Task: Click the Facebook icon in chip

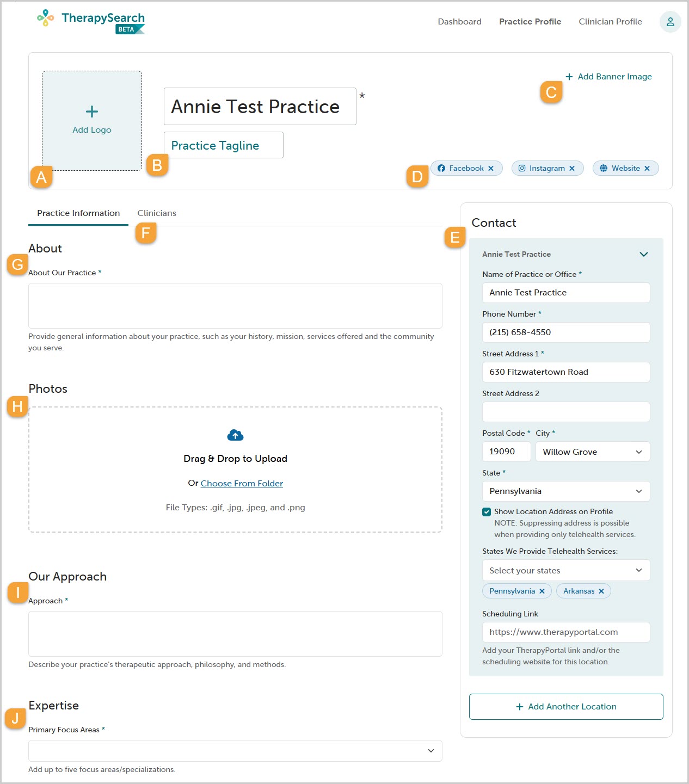Action: [x=441, y=169]
